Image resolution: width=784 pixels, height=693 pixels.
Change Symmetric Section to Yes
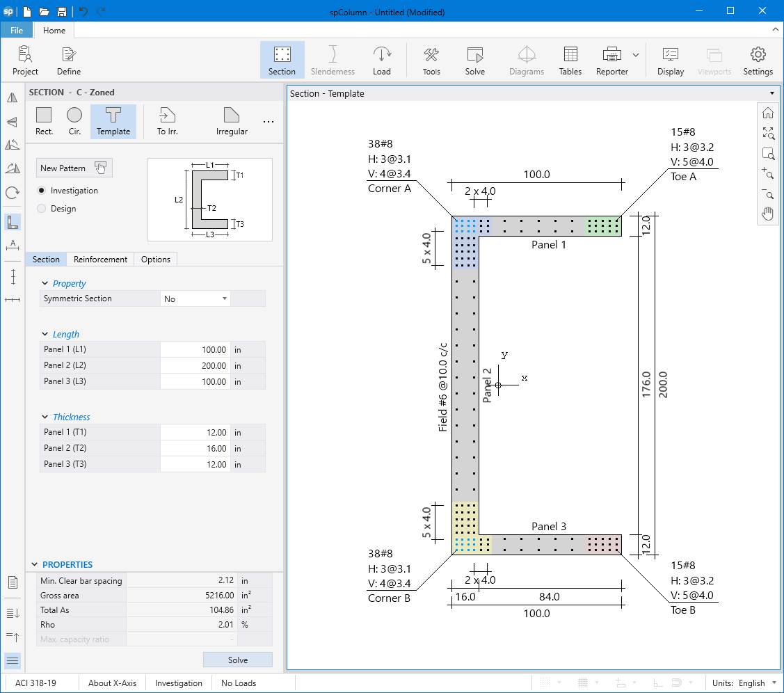click(x=195, y=298)
